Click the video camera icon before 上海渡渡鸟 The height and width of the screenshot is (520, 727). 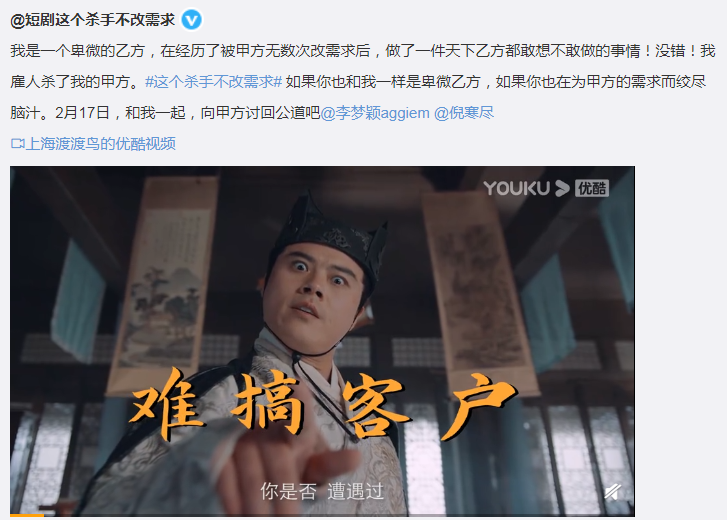tap(17, 144)
